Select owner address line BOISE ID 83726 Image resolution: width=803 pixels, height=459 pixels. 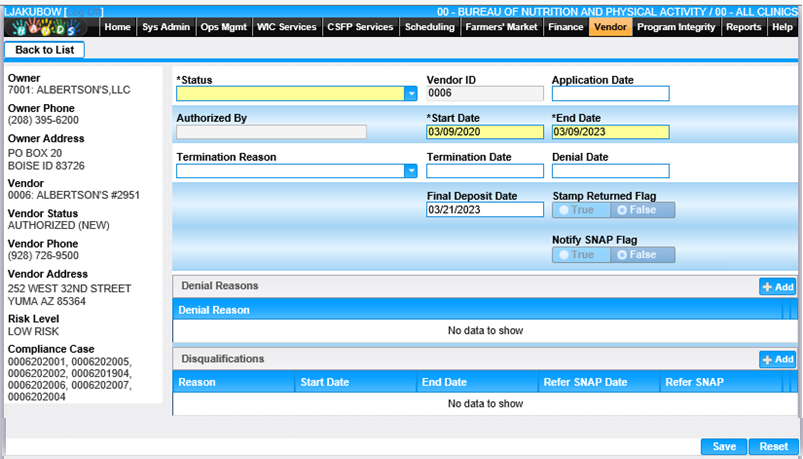coord(46,166)
